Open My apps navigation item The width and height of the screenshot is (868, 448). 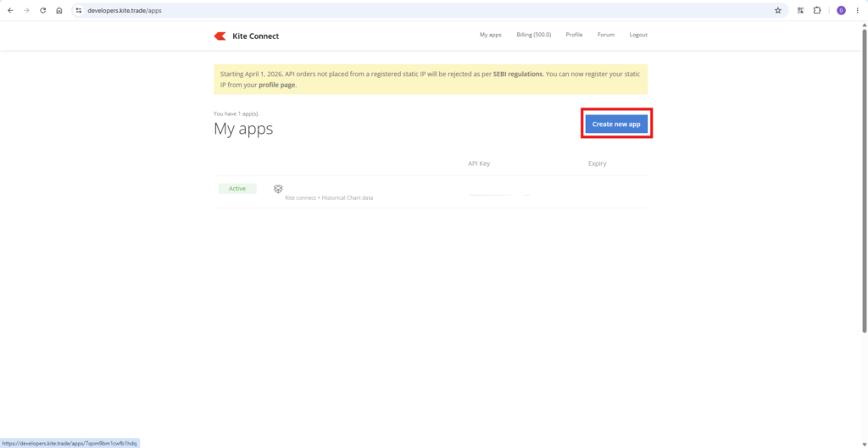click(491, 35)
